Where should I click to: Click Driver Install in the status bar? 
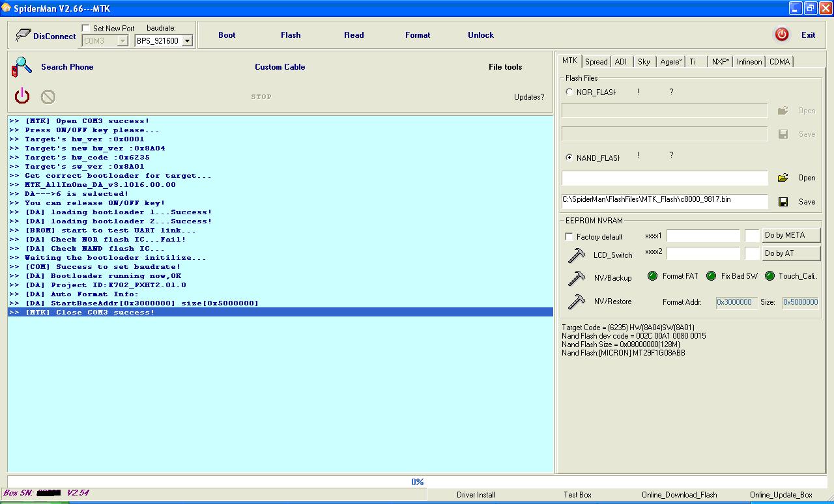click(476, 495)
